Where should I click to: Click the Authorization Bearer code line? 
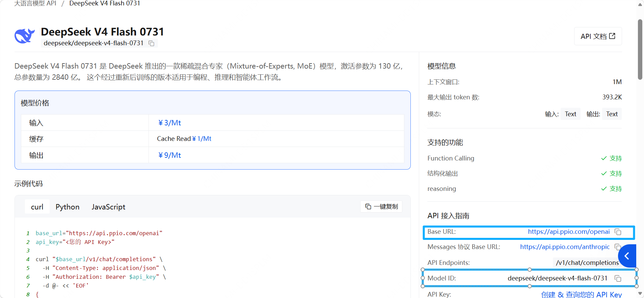[x=104, y=277]
